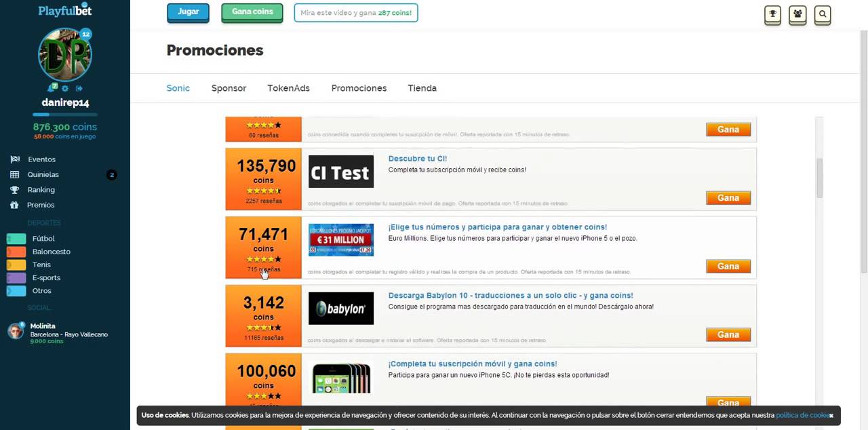Image resolution: width=868 pixels, height=430 pixels.
Task: Open the 'Descubre tu CI!' offer title
Action: pyautogui.click(x=418, y=159)
